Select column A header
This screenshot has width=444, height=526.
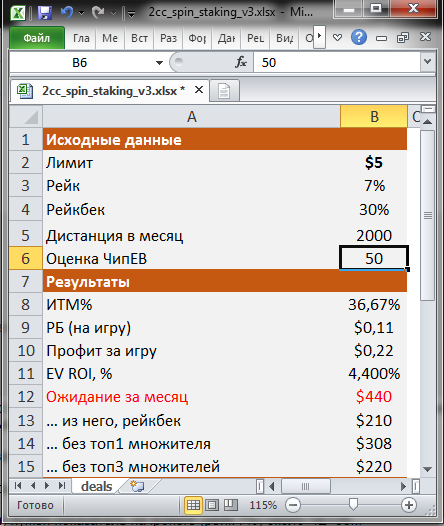coord(191,117)
